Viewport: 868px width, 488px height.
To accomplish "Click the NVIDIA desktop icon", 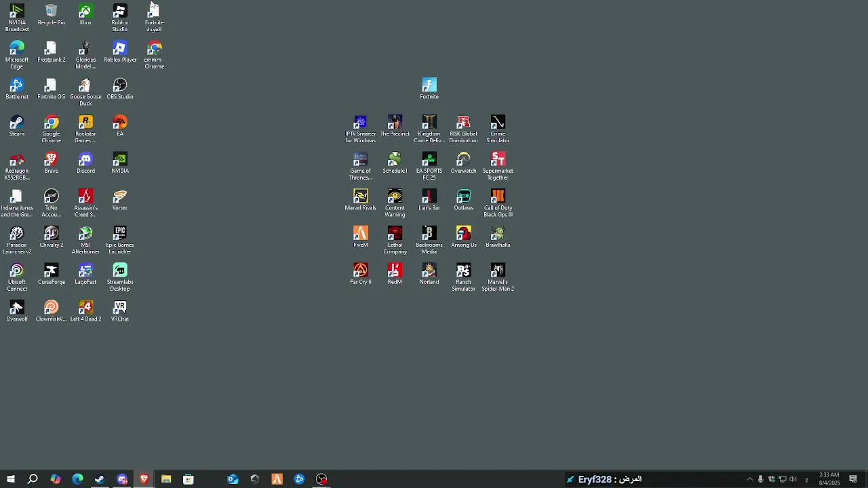I will tap(120, 163).
